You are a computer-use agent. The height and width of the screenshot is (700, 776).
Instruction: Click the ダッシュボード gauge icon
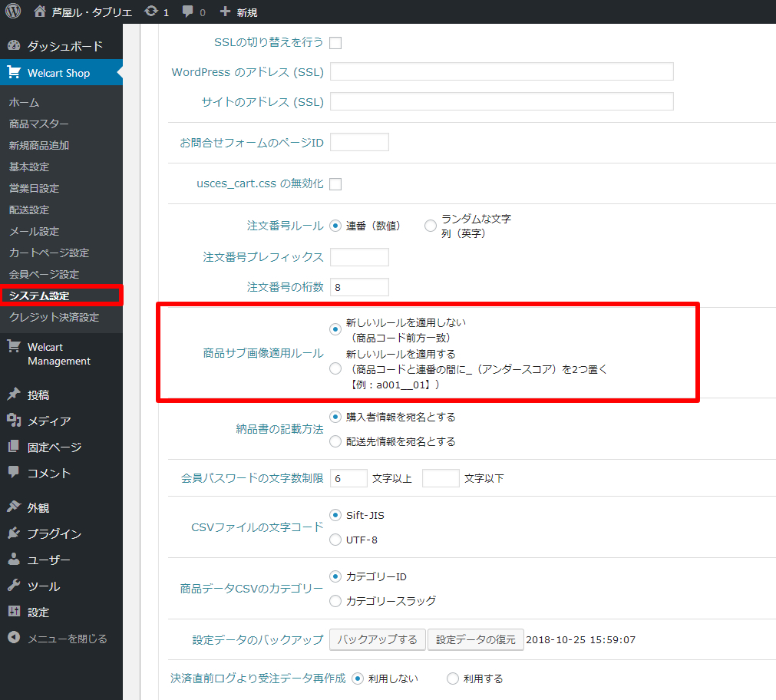[x=14, y=45]
